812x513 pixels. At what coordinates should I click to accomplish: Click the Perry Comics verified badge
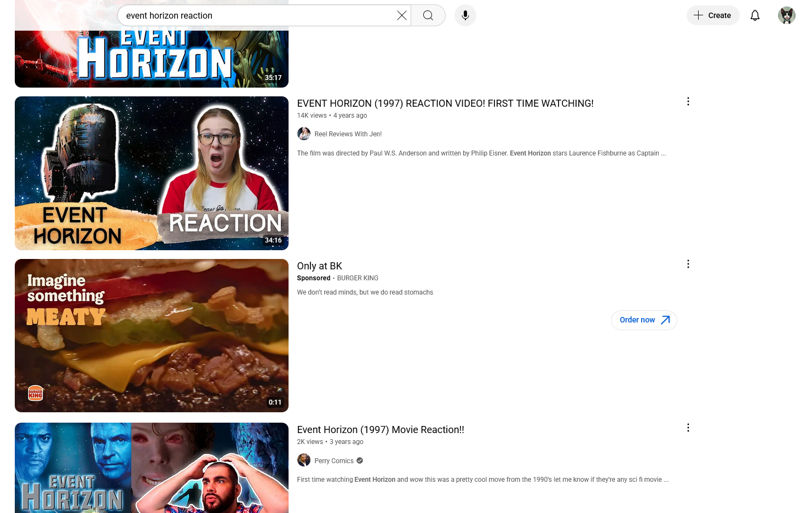tap(360, 460)
